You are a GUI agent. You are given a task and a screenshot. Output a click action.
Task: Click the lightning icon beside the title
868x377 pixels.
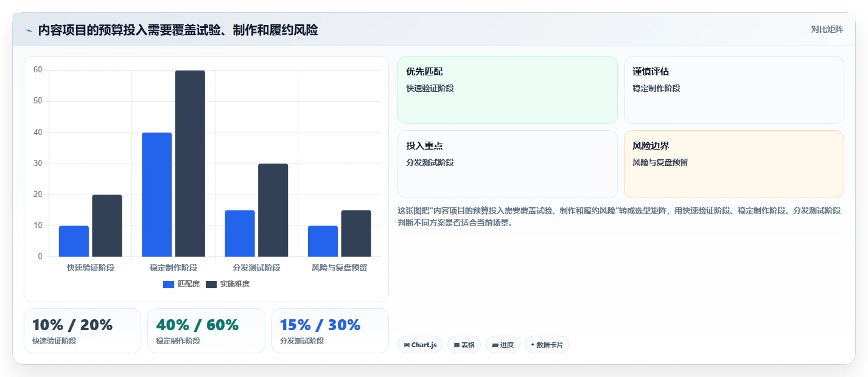[29, 30]
